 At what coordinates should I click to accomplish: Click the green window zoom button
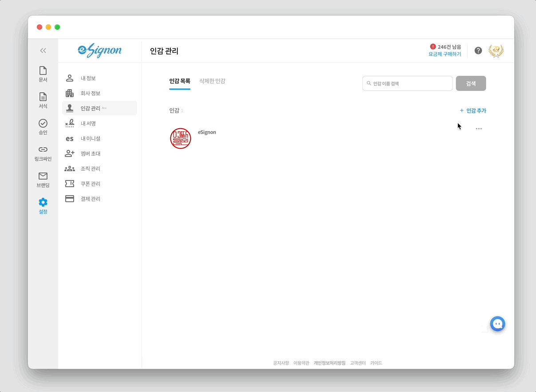click(x=57, y=27)
